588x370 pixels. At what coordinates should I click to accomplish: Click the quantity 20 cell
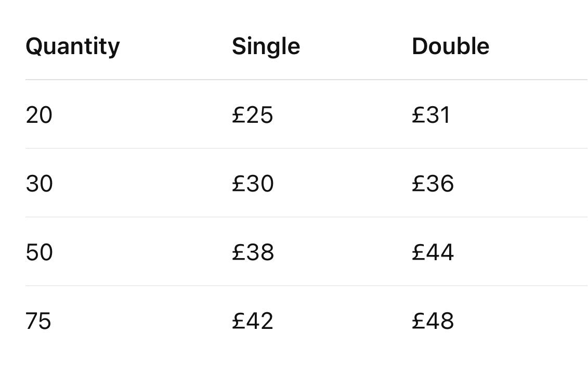39,115
